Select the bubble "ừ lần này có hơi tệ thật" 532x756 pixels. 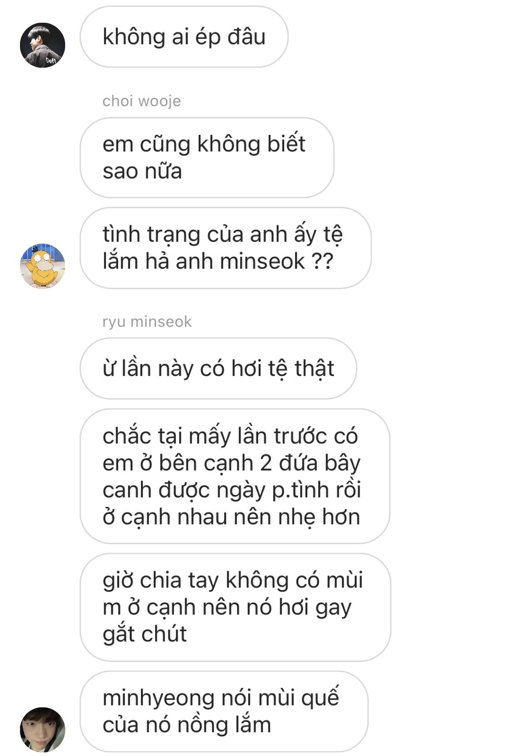pos(218,368)
